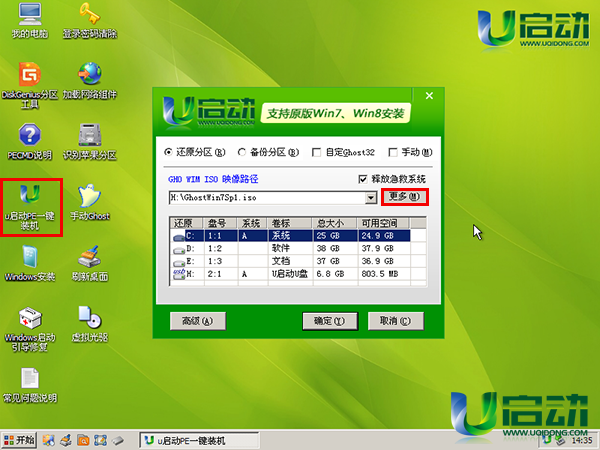The image size is (600, 450).
Task: Launch the u启动PE一键装机 desktop icon
Action: (x=30, y=207)
